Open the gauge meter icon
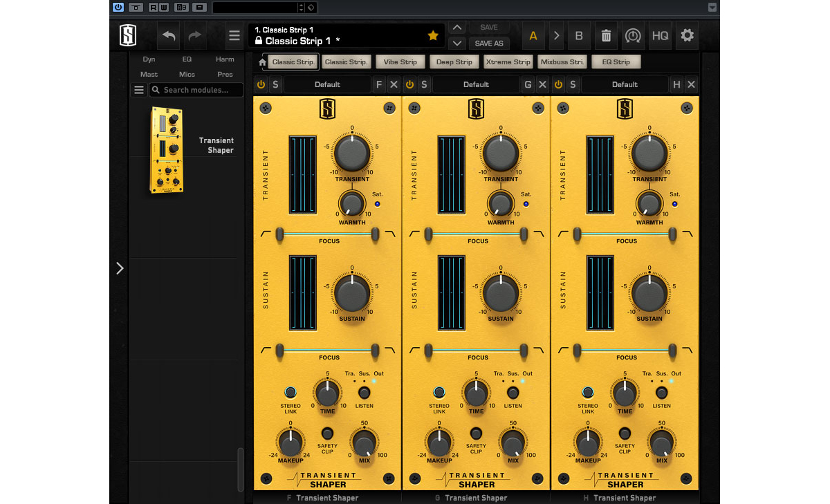This screenshot has width=830, height=504. 633,36
